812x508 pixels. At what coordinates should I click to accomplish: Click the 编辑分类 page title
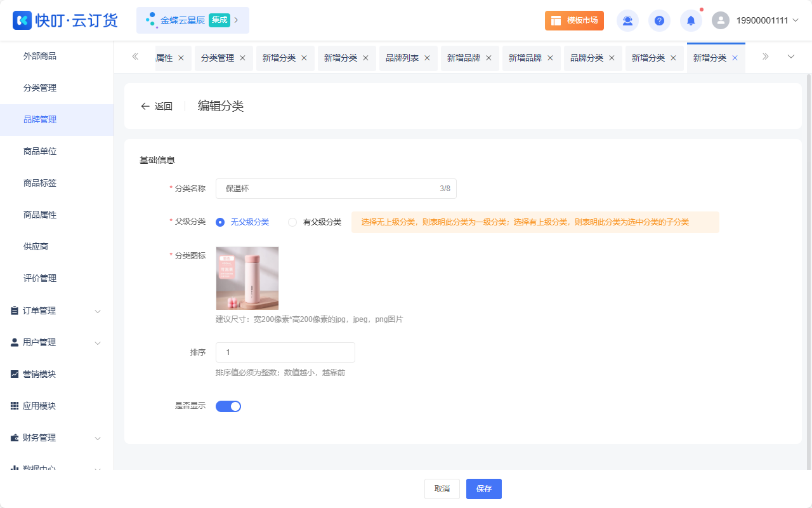tap(221, 106)
